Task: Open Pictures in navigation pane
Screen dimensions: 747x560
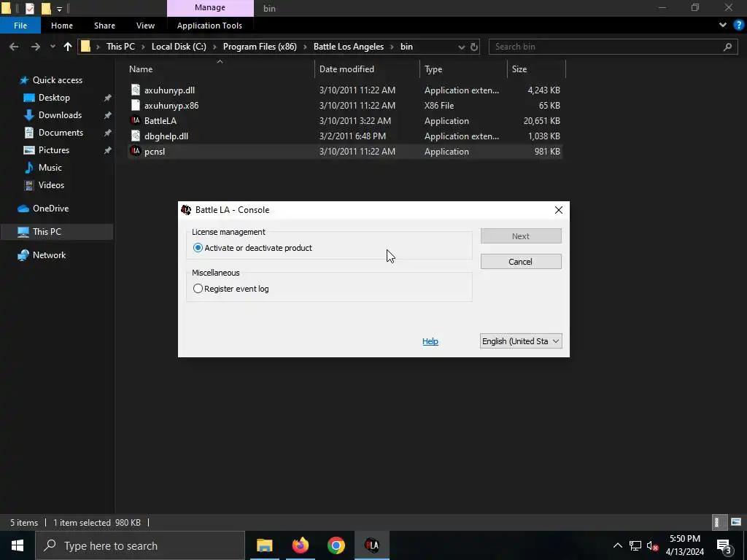Action: tap(54, 150)
